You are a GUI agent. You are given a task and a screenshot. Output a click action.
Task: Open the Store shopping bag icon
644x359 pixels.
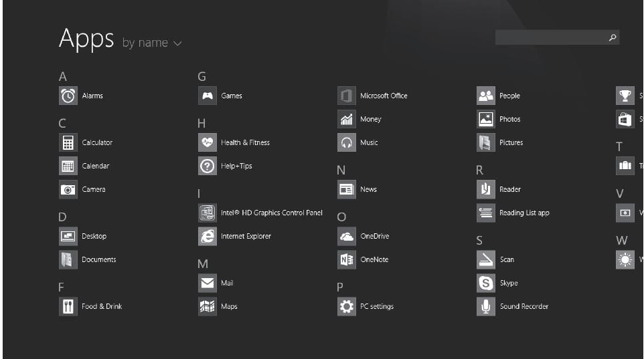(625, 120)
